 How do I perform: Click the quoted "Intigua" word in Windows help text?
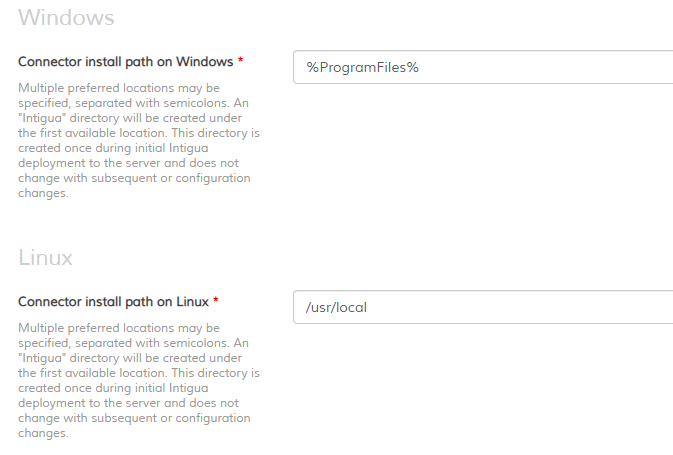coord(42,118)
